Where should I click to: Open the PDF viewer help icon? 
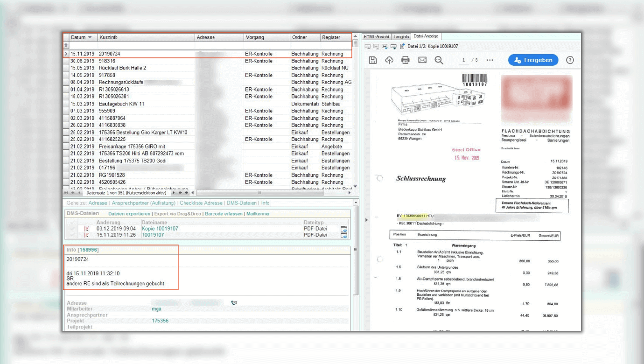click(x=570, y=60)
